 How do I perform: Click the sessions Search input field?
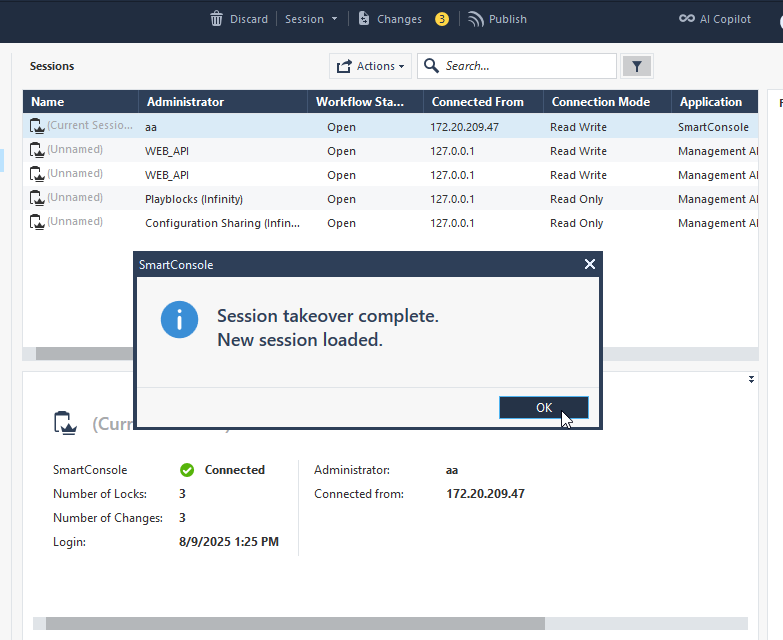pyautogui.click(x=528, y=66)
